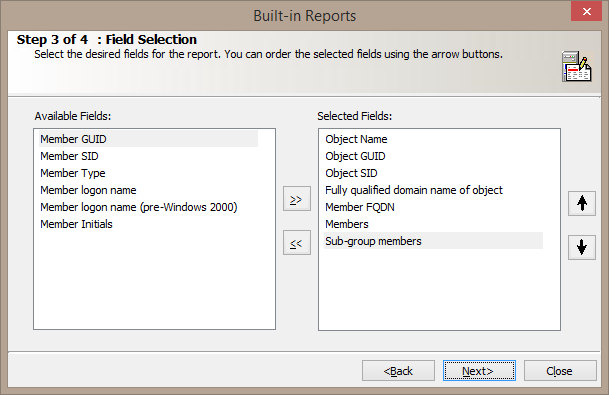Screen dimensions: 609x395
Task: Close the Built-in Reports window
Action: (586, 11)
